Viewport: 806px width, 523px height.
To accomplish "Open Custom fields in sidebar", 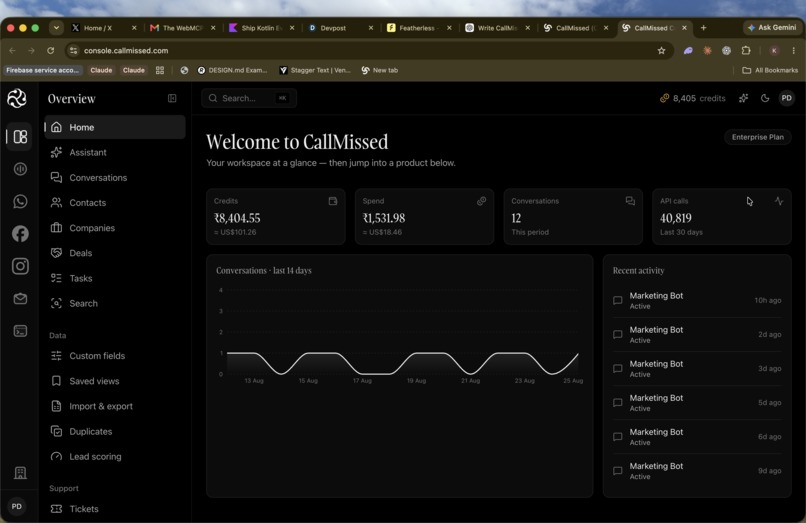I will tap(115, 356).
